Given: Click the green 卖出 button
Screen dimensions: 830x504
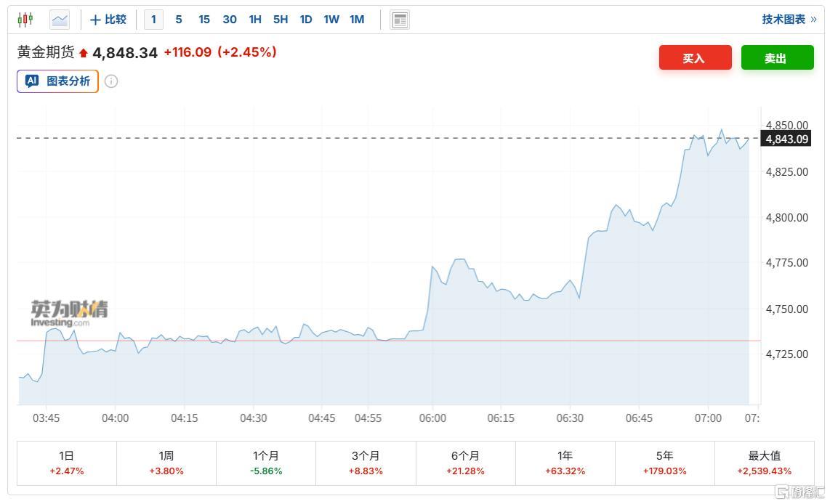Looking at the screenshot, I should pyautogui.click(x=777, y=58).
